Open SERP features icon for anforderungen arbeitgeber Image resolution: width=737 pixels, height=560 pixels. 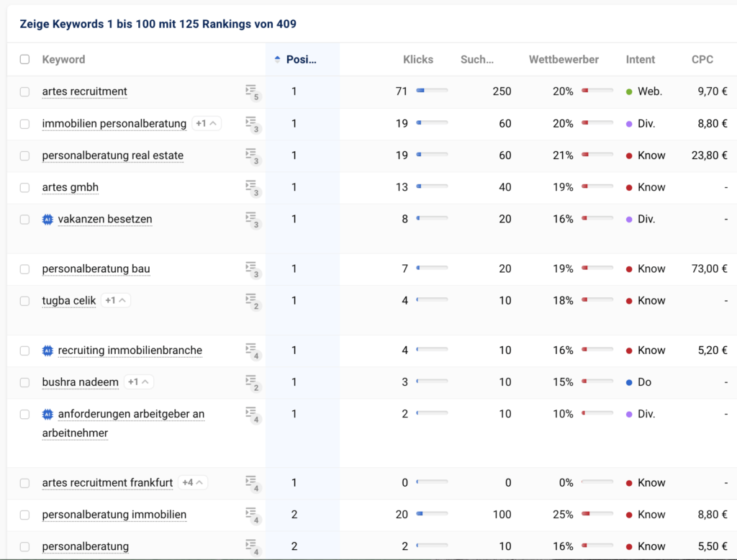tap(253, 415)
